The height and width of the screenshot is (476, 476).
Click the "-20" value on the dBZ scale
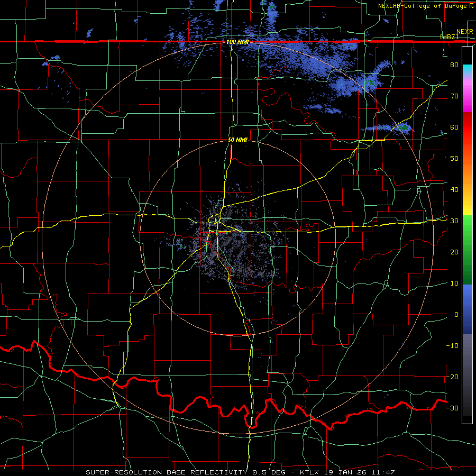click(x=452, y=377)
